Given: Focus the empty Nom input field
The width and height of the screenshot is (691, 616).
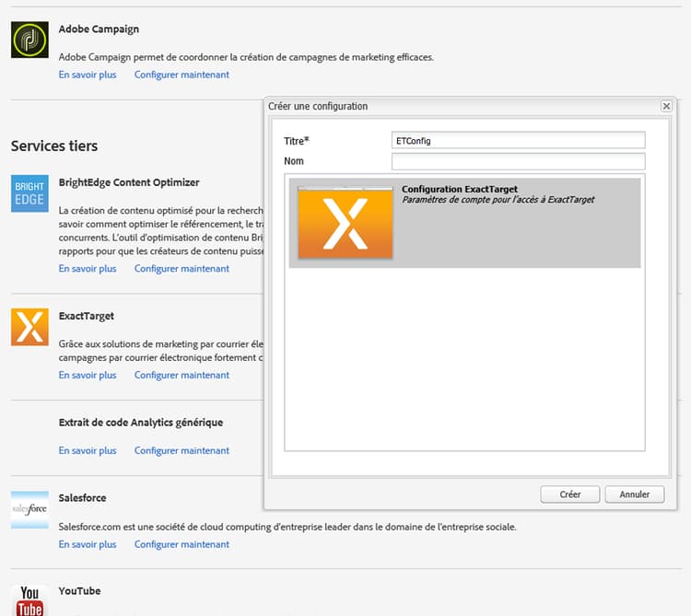Looking at the screenshot, I should coord(518,161).
